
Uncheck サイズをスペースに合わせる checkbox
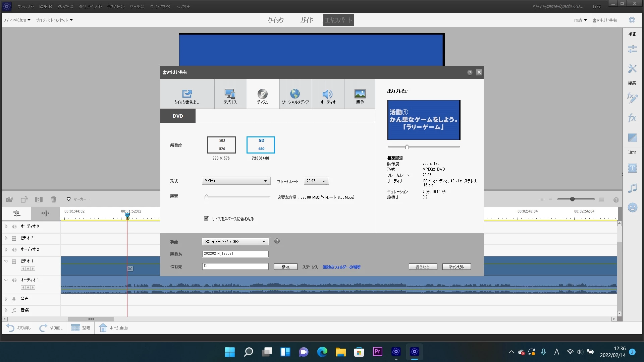tap(206, 218)
